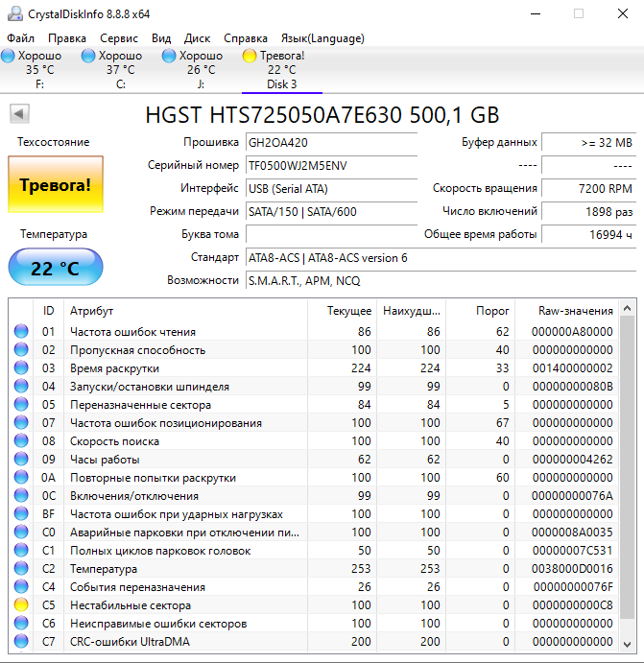Click the Прошивка field GH2OA420
Screen dimensions: 644x663
click(x=331, y=143)
